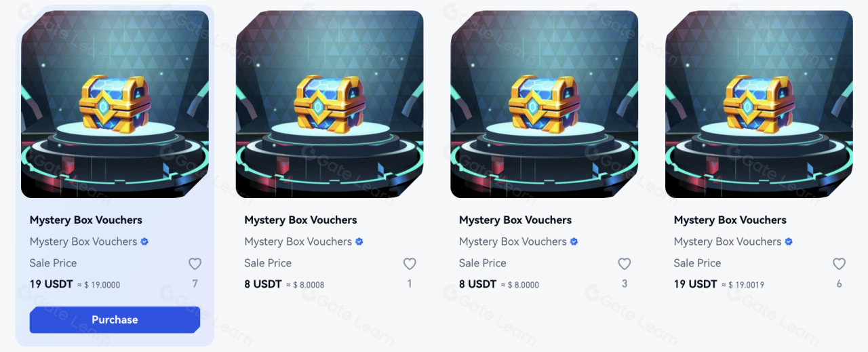
Task: Click the heart on the $19.0019 voucher
Action: [x=839, y=264]
